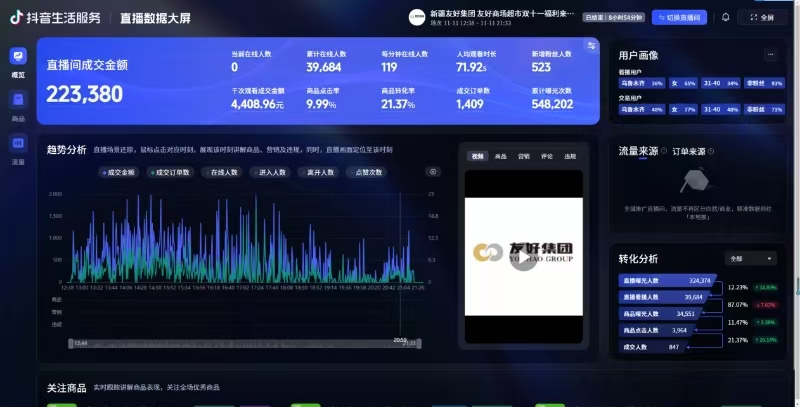Click the 全屏 fullscreen button
800x407 pixels.
762,17
